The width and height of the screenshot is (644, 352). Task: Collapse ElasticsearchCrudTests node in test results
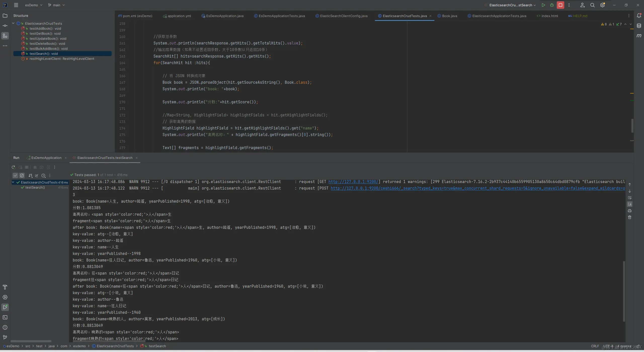point(13,182)
